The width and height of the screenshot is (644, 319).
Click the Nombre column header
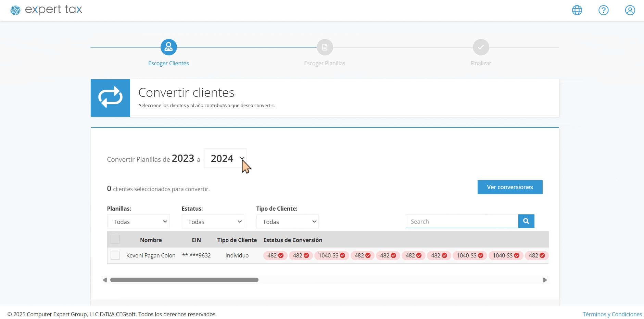click(x=151, y=240)
